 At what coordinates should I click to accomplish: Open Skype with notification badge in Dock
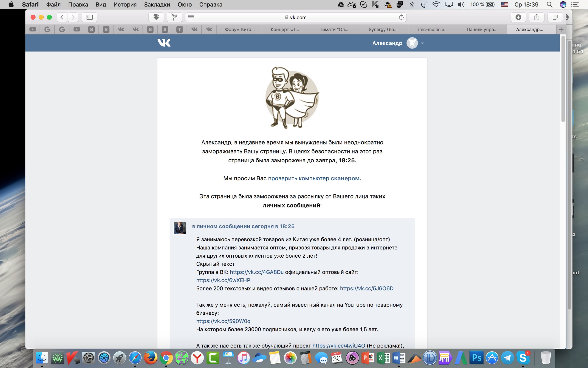pyautogui.click(x=523, y=358)
